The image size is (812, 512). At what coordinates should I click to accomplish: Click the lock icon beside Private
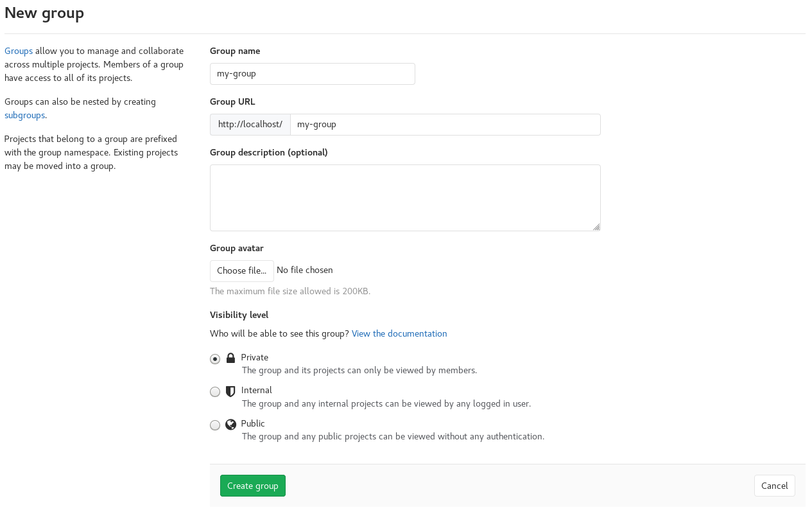coord(231,358)
